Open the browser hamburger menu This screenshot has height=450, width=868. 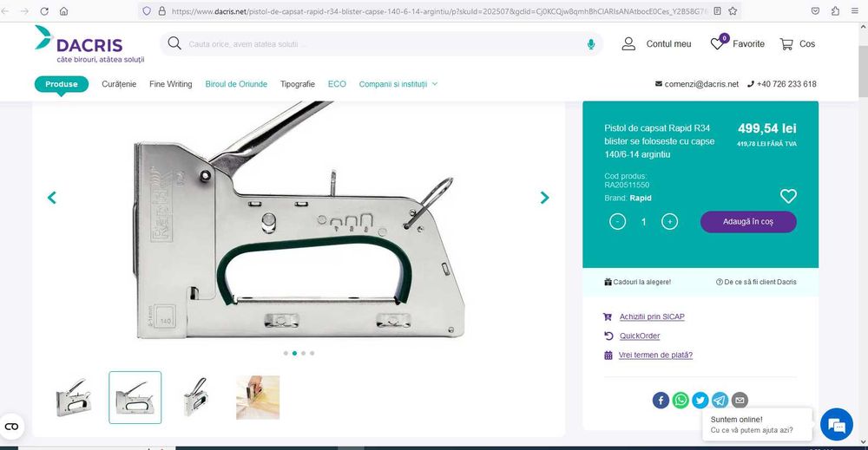855,10
